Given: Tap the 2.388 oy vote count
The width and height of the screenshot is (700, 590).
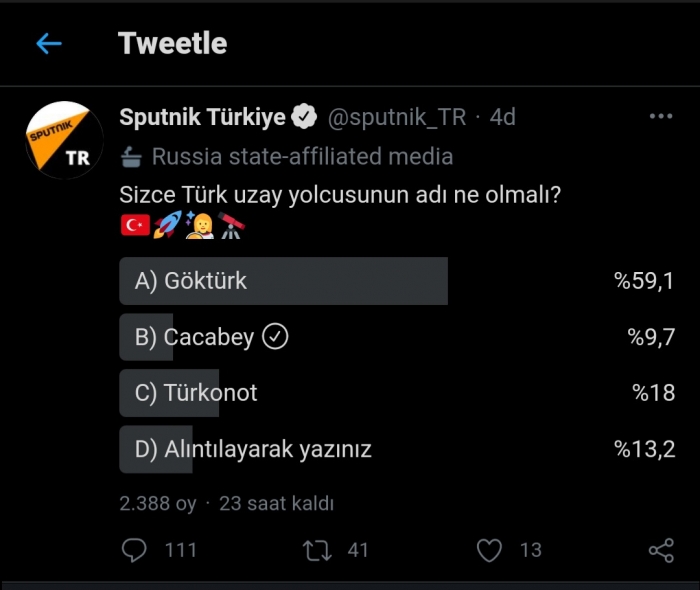Looking at the screenshot, I should click(x=157, y=503).
